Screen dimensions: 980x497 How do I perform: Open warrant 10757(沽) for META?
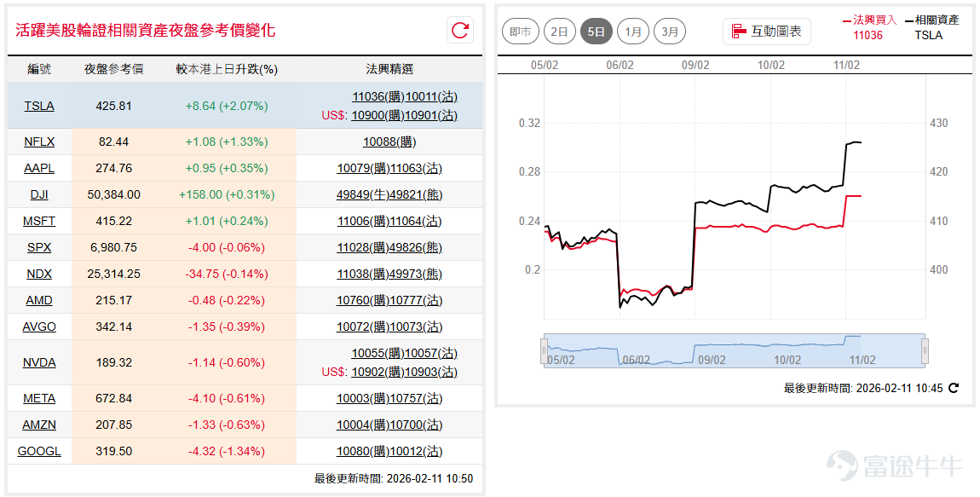tap(416, 398)
